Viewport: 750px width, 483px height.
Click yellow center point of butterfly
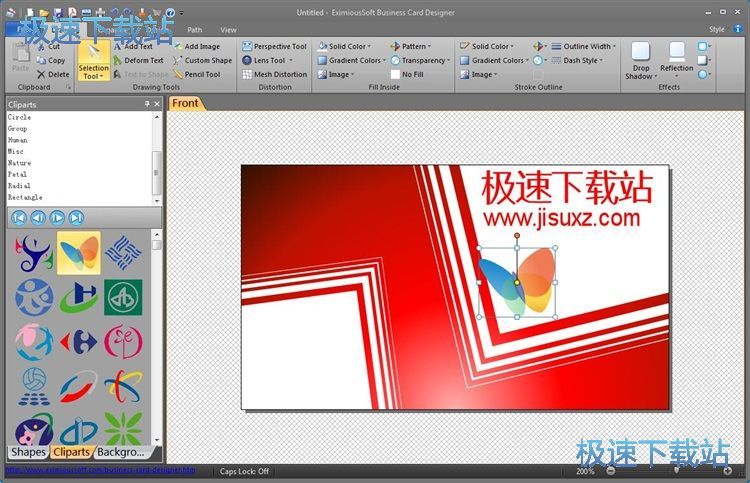(x=517, y=282)
